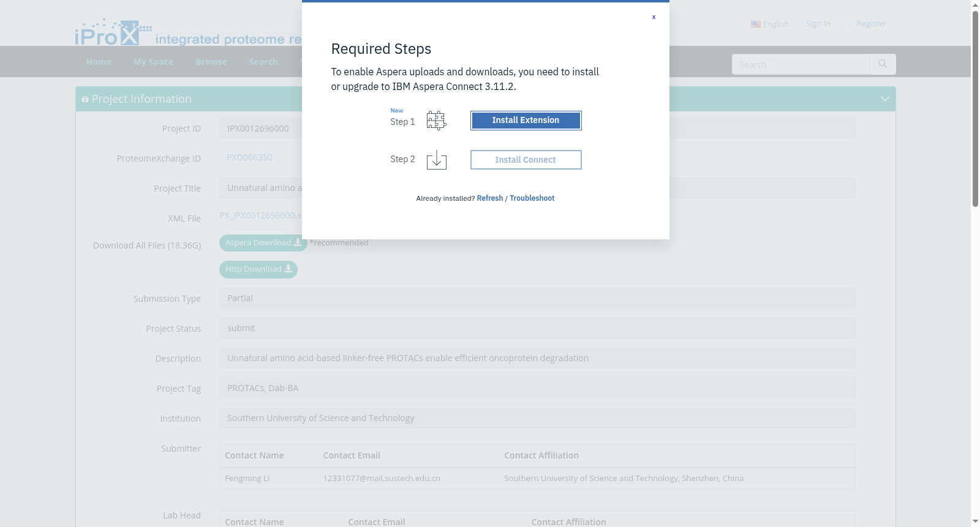The image size is (980, 527).
Task: Click the scrollbar down arrow
Action: (x=975, y=521)
